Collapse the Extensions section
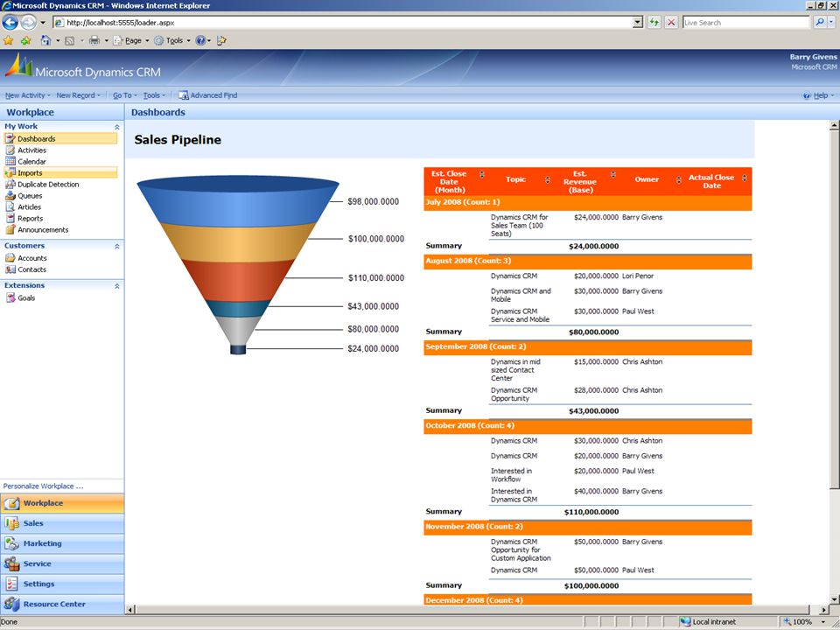840x630 pixels. pyautogui.click(x=116, y=286)
